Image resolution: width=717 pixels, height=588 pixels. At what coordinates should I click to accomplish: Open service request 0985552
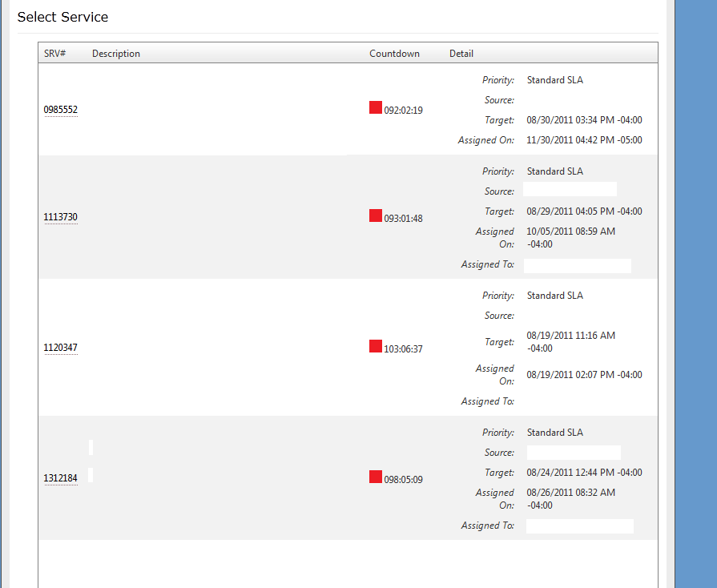click(61, 110)
